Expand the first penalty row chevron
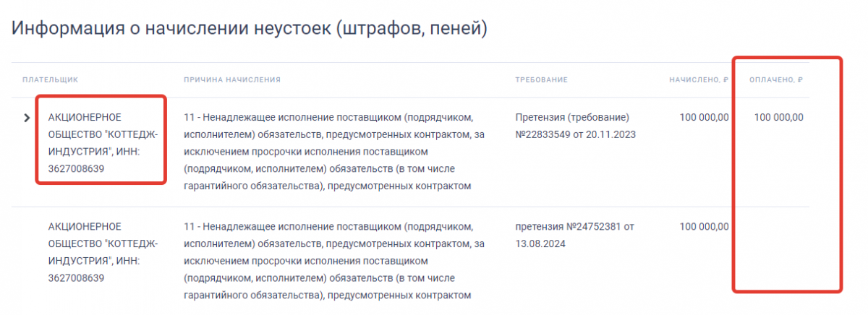Image resolution: width=868 pixels, height=315 pixels. click(x=27, y=117)
